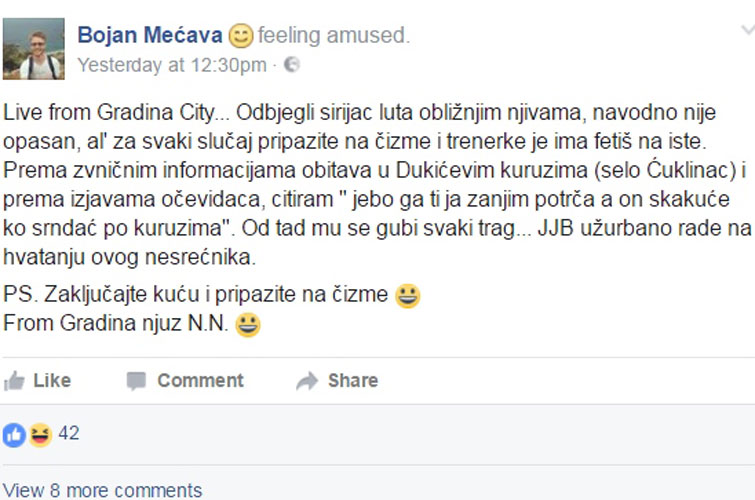
Task: Open the 'Yesterday at 12:30pm' timestamp link
Action: (x=172, y=65)
